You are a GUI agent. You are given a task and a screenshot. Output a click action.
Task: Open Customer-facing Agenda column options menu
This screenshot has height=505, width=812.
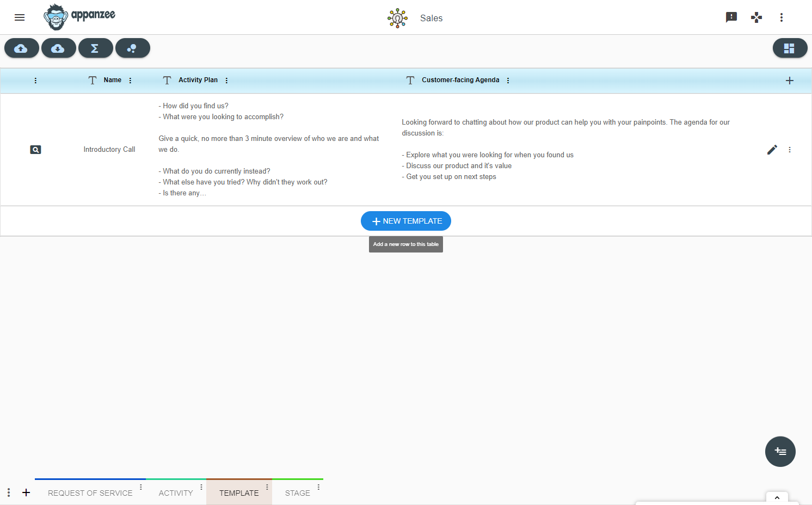click(x=508, y=81)
